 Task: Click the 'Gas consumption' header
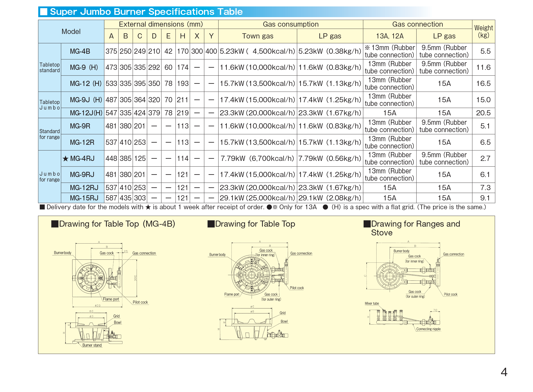click(290, 24)
